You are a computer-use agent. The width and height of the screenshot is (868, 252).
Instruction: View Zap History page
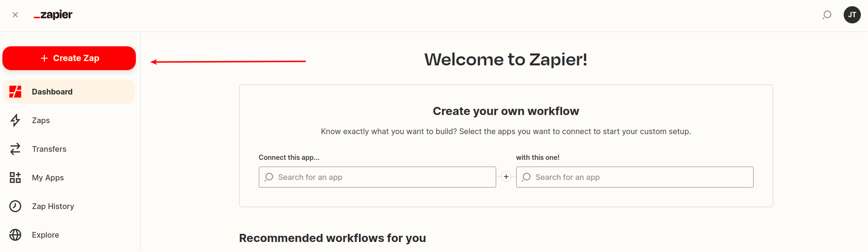(x=69, y=206)
